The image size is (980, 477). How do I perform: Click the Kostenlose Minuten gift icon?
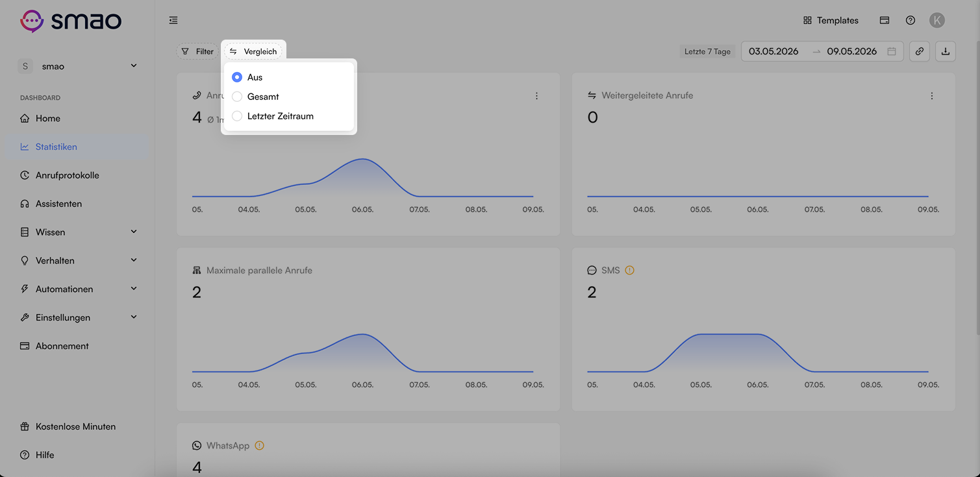point(25,426)
